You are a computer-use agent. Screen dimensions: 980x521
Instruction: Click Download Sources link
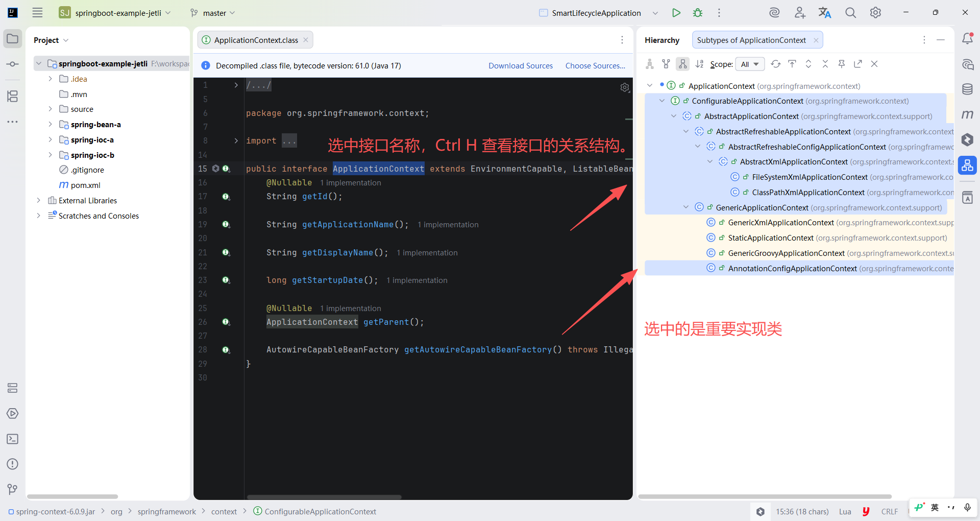pyautogui.click(x=521, y=65)
